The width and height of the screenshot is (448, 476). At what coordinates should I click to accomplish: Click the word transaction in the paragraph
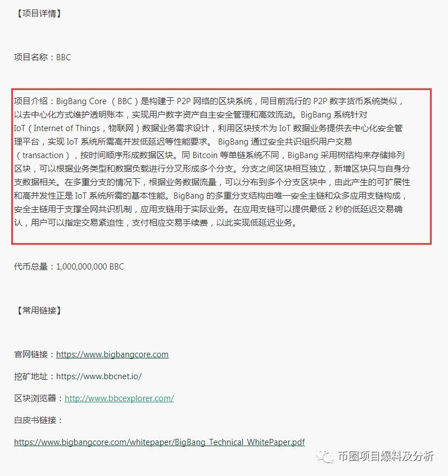43,155
